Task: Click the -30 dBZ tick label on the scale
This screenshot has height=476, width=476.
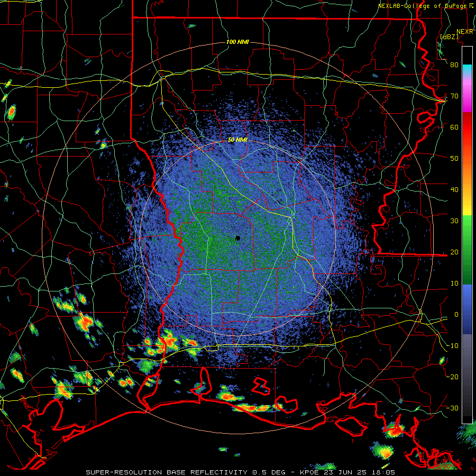Action: (452, 408)
